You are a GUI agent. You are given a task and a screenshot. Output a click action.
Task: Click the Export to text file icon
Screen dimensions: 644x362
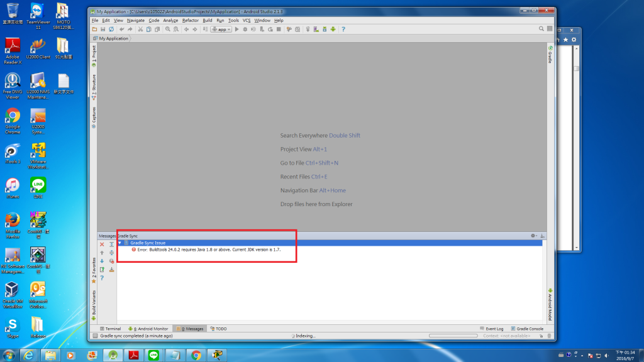tap(102, 270)
